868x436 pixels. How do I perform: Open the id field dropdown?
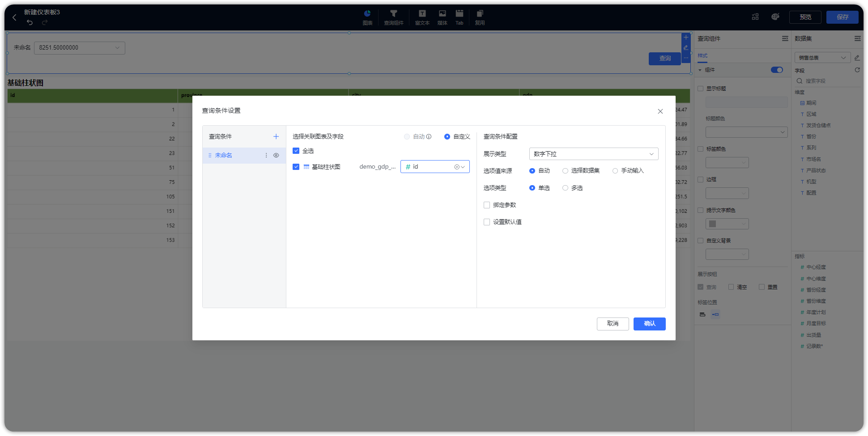point(435,167)
